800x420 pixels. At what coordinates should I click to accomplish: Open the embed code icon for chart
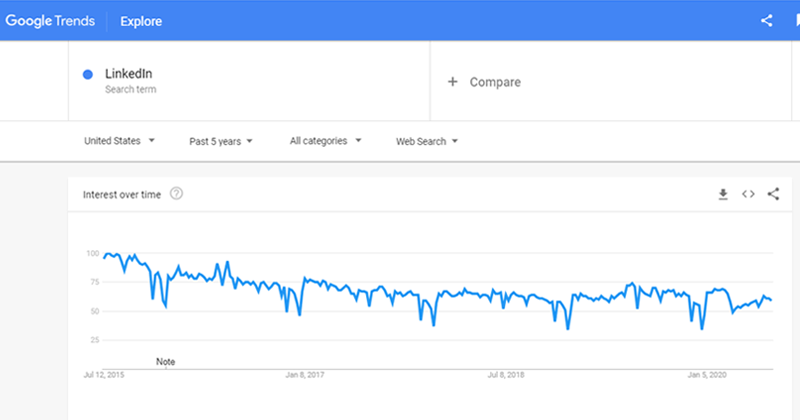click(748, 194)
